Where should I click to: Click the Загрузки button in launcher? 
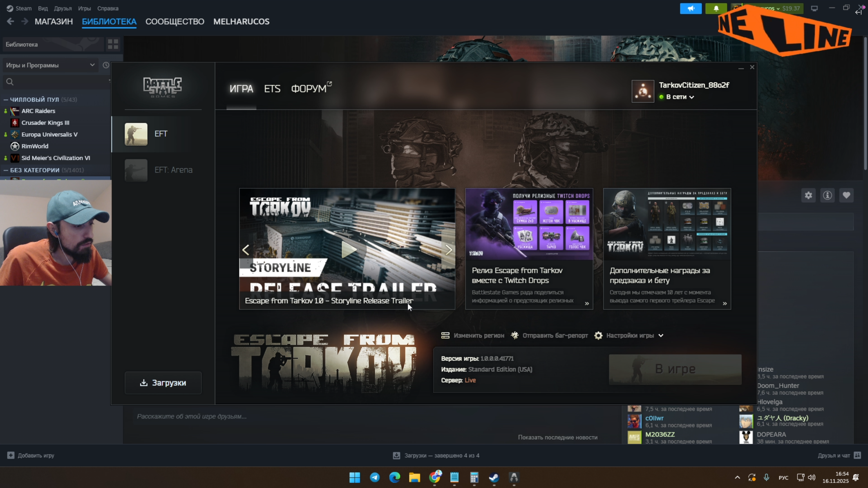163,383
